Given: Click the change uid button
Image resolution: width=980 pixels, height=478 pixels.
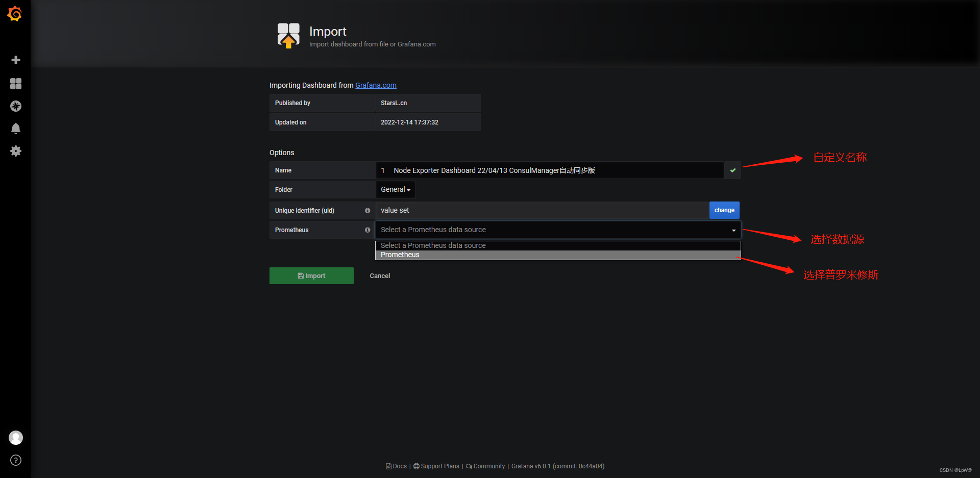Looking at the screenshot, I should (724, 210).
